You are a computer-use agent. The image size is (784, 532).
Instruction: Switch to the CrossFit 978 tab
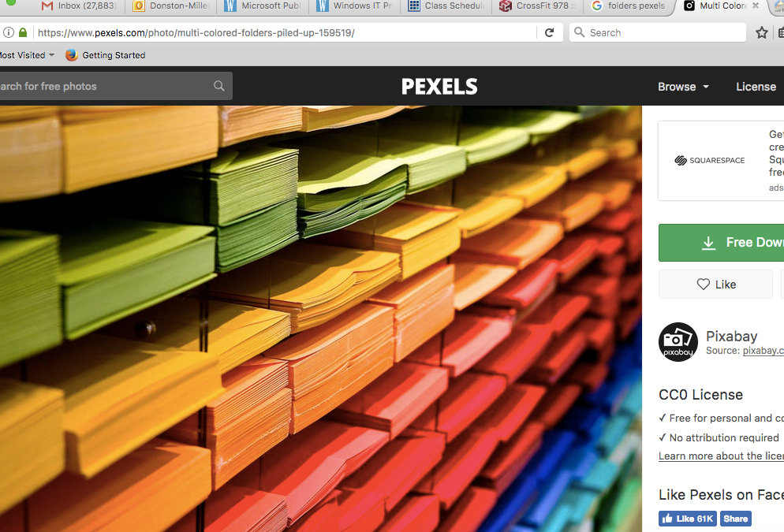click(x=536, y=6)
